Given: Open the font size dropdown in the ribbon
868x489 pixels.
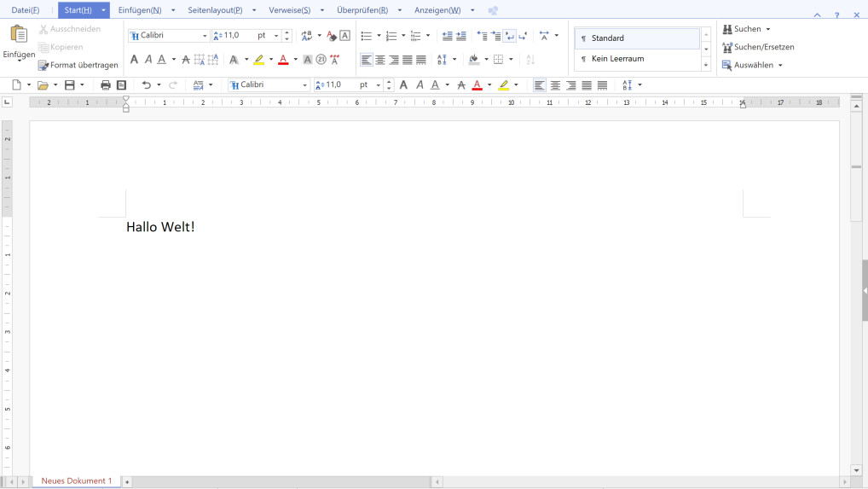Looking at the screenshot, I should pyautogui.click(x=275, y=36).
